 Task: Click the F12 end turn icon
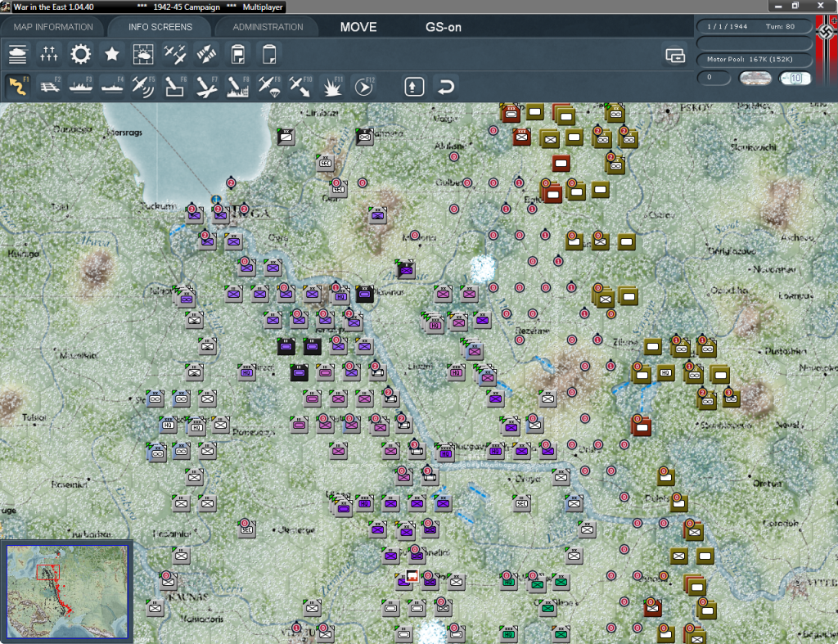[x=364, y=86]
